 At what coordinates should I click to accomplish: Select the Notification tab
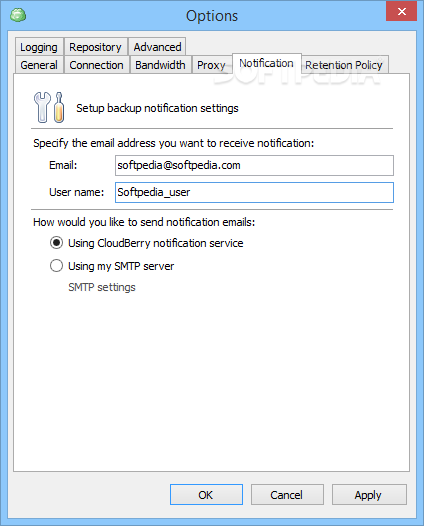(x=266, y=63)
